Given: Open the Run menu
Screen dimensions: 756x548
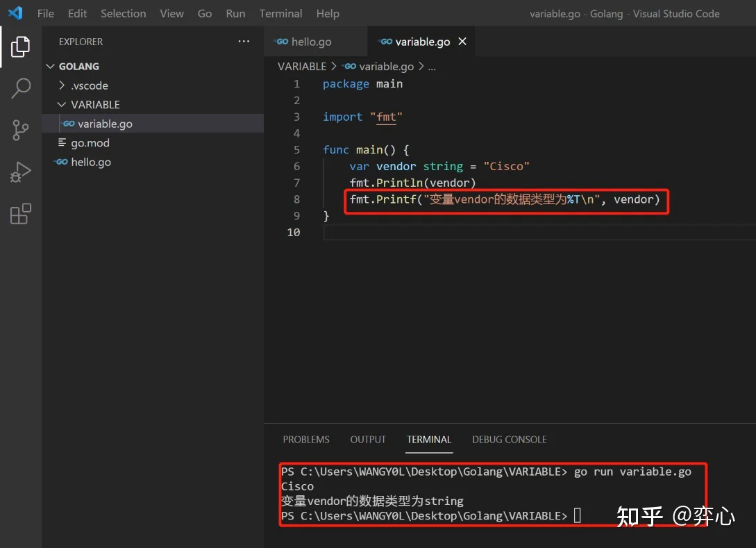Looking at the screenshot, I should point(235,13).
